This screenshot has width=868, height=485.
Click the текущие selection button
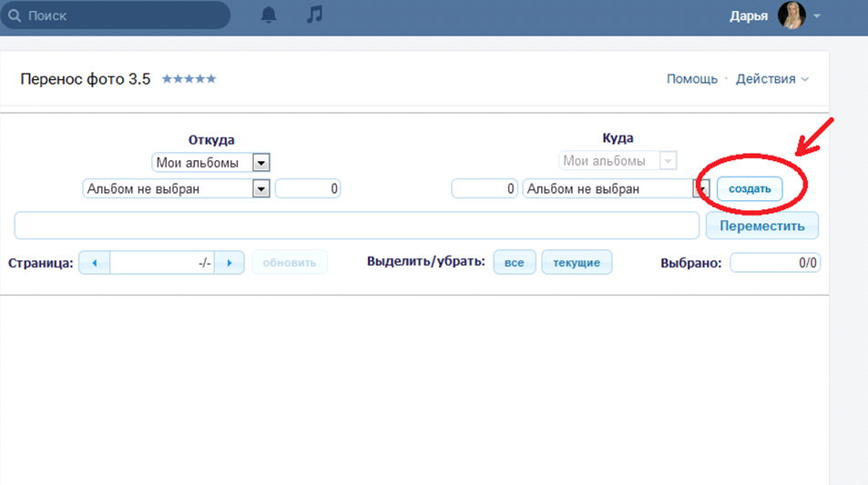(577, 263)
